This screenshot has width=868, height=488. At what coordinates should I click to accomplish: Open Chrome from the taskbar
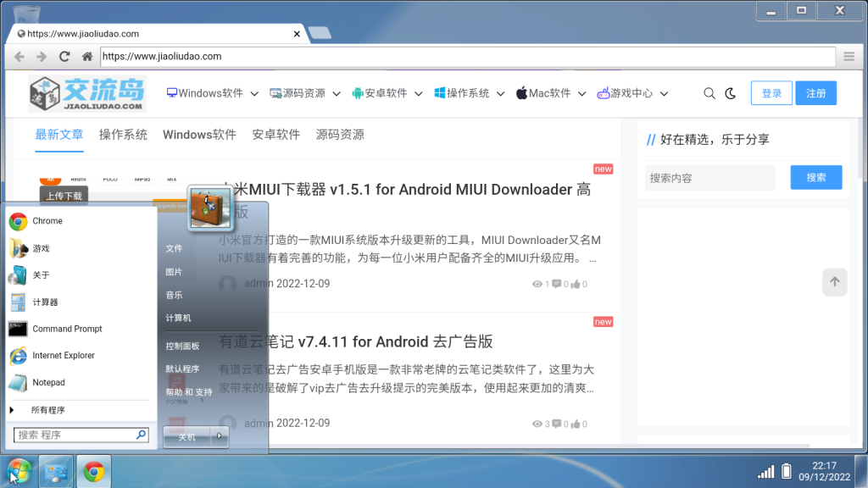[x=94, y=471]
